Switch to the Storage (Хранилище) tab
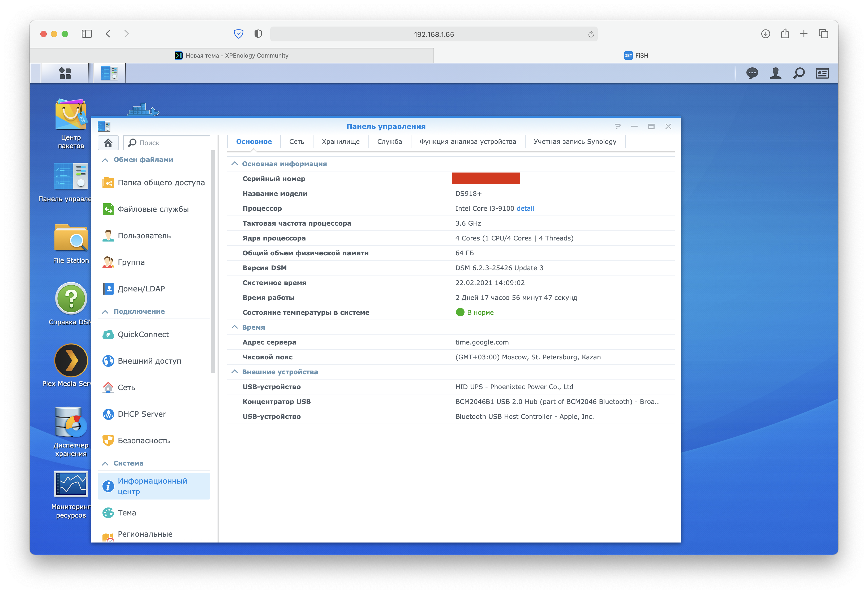Viewport: 868px width, 594px height. [341, 141]
